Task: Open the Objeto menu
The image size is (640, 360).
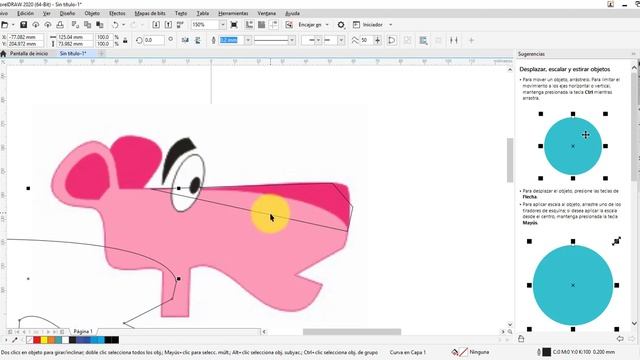Action: pos(92,13)
